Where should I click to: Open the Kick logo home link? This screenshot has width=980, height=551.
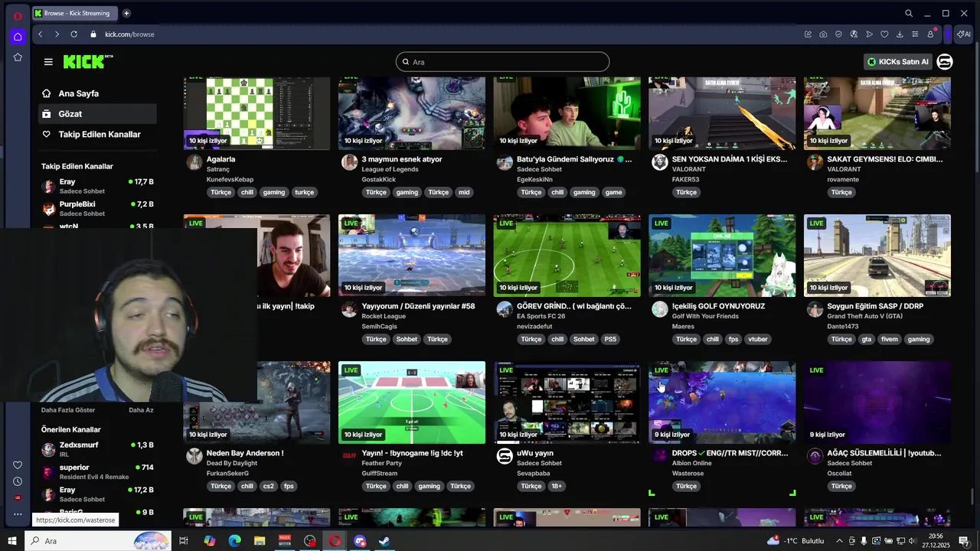pyautogui.click(x=87, y=62)
